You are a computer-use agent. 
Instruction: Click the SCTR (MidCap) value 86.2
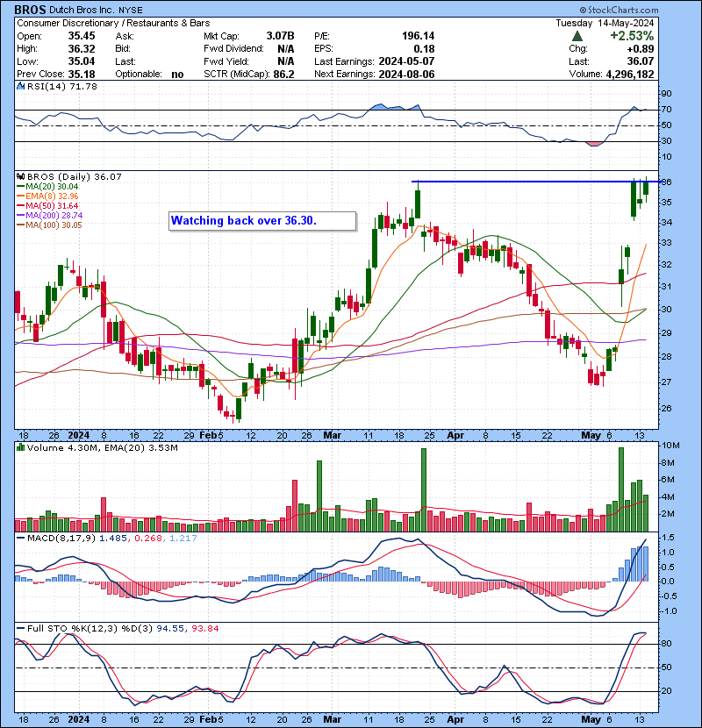click(283, 75)
